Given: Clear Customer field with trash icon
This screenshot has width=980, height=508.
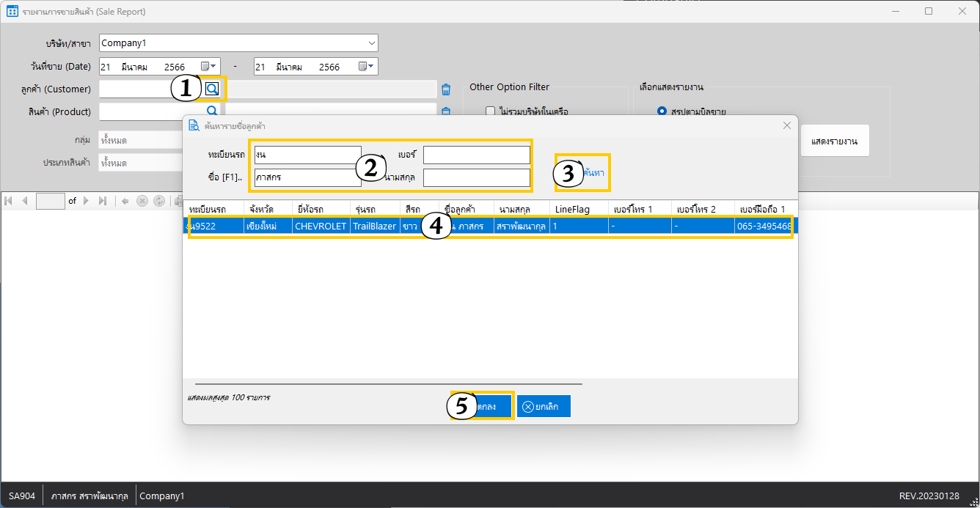Looking at the screenshot, I should coord(445,89).
